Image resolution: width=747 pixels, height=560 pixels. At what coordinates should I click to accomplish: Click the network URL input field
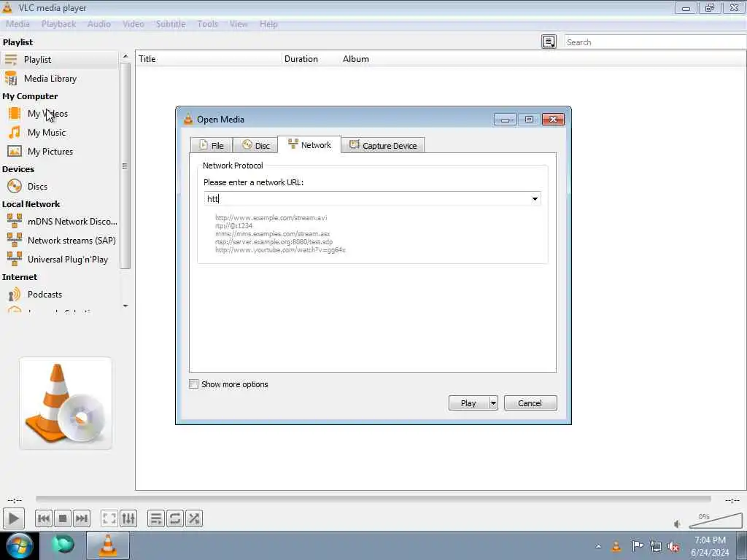point(367,198)
